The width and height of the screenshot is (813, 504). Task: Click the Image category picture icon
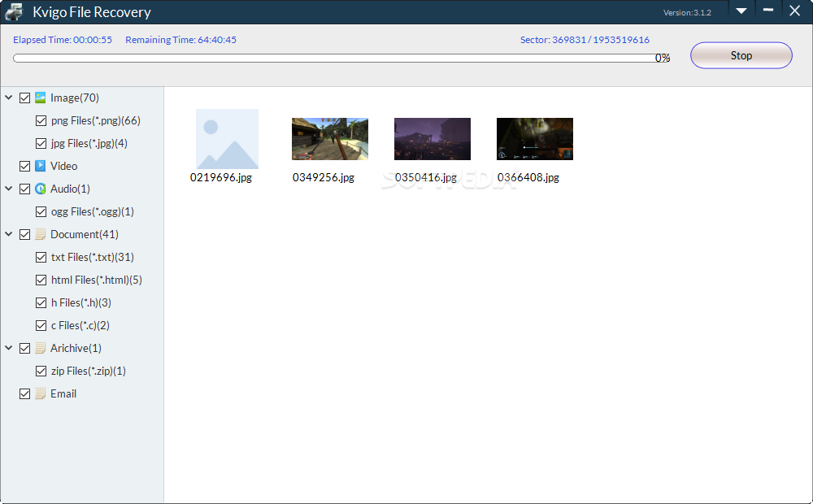coord(41,98)
